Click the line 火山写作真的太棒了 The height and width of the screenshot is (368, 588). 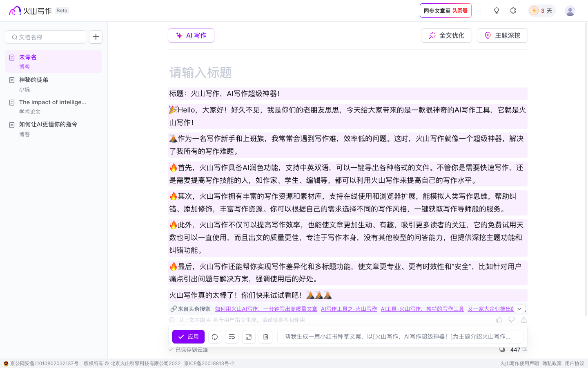[x=348, y=295]
